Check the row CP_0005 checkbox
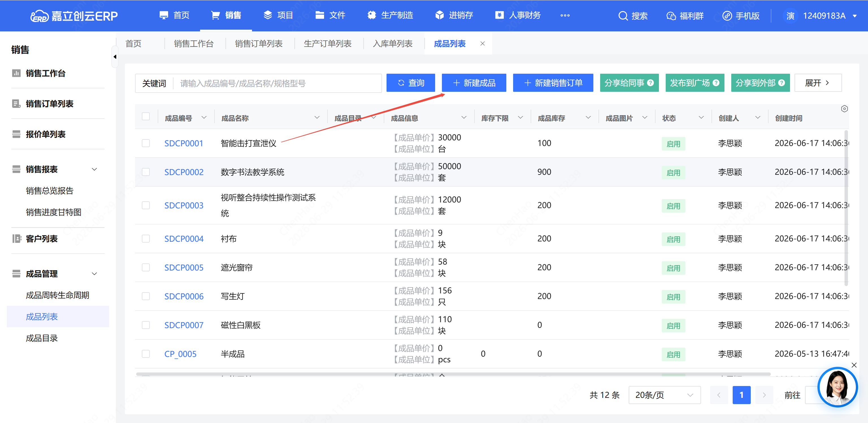 (146, 354)
